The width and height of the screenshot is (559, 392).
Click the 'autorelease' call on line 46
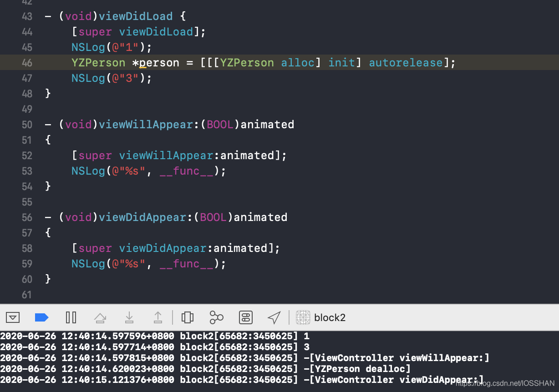click(406, 62)
